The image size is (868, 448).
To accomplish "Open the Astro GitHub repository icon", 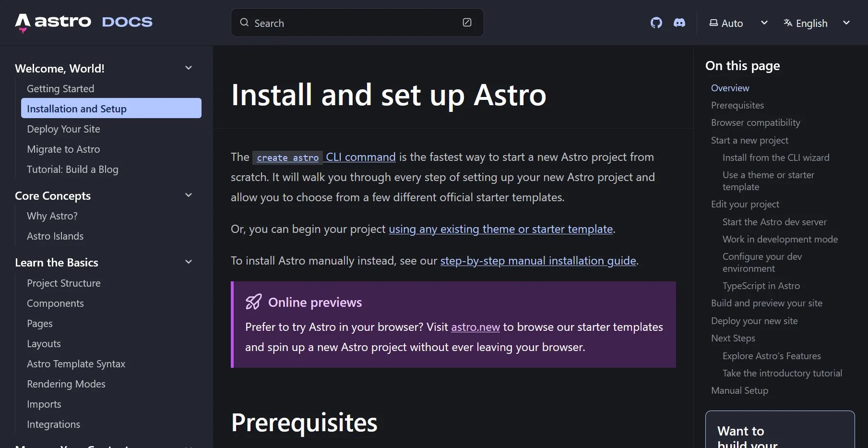I will tap(656, 23).
